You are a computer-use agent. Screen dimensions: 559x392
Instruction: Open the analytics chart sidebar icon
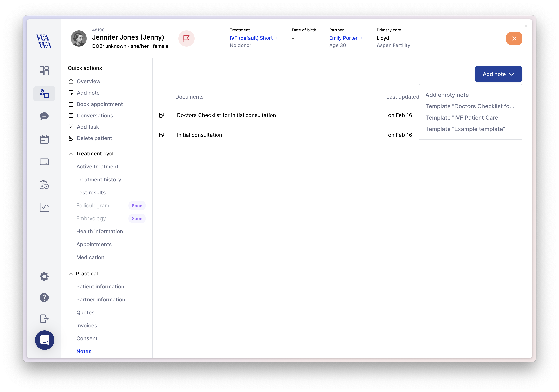[x=44, y=207]
